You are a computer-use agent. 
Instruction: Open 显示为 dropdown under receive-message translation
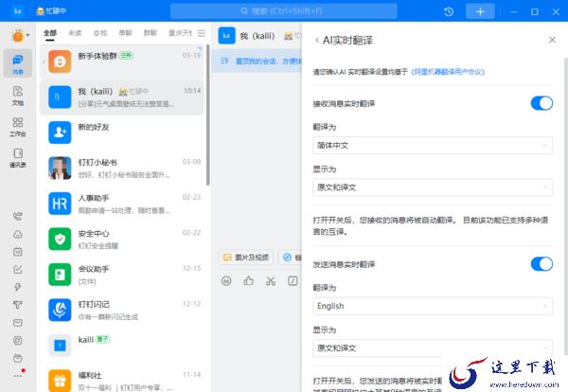(x=433, y=187)
